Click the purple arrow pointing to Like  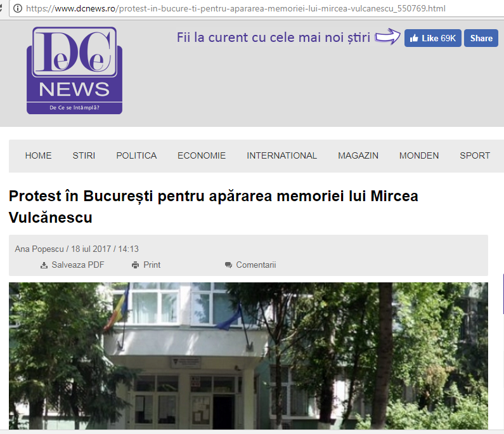click(388, 37)
